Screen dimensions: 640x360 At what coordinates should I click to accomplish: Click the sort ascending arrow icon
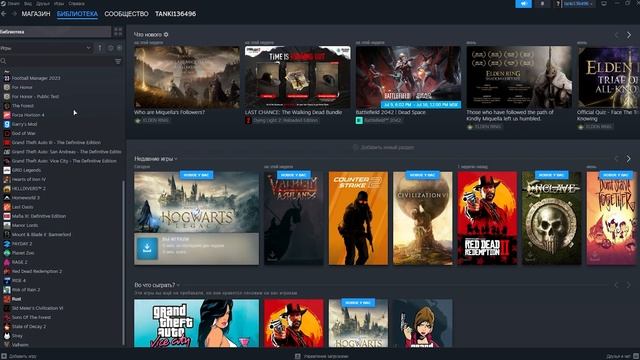point(100,48)
